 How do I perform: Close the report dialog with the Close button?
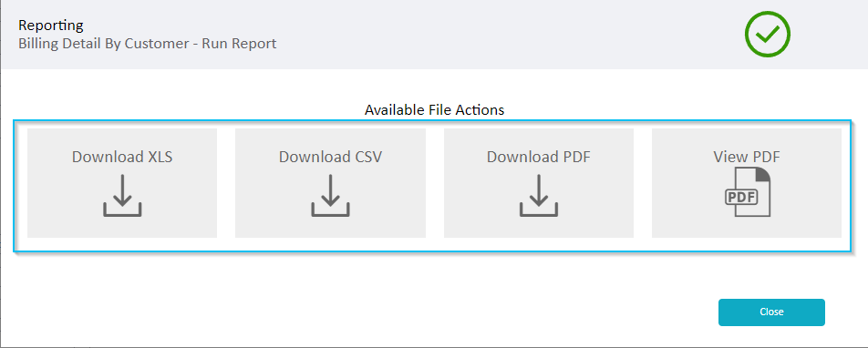(x=771, y=312)
